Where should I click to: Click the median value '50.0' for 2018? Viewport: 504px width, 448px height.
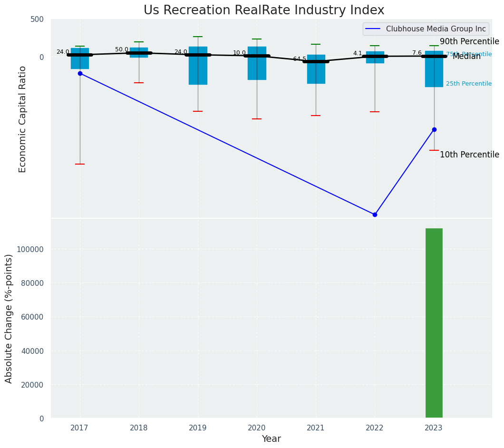(122, 49)
